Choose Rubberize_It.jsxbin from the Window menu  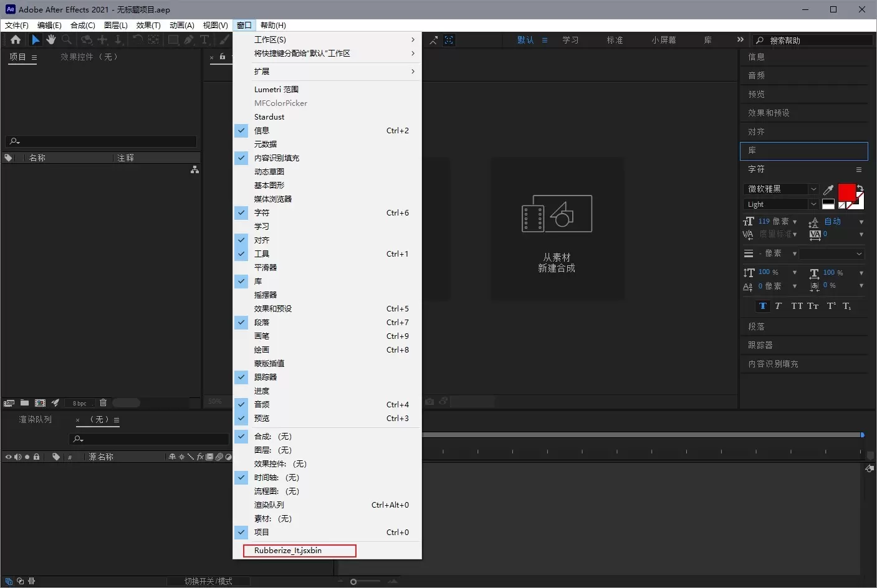[327, 551]
